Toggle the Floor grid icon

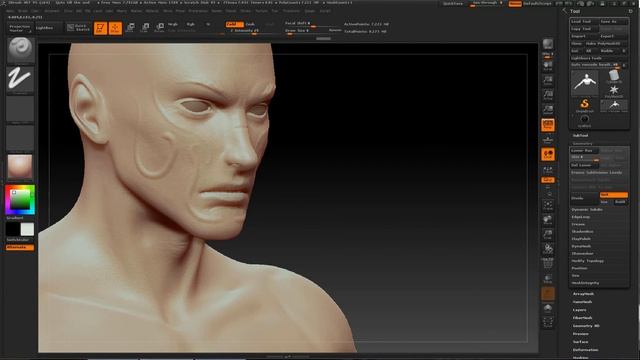548,140
